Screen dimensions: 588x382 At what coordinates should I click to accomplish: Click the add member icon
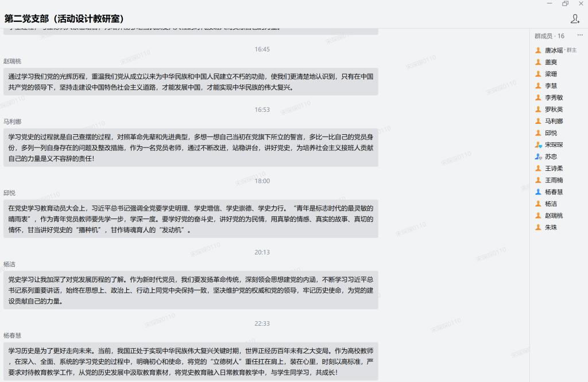point(575,19)
